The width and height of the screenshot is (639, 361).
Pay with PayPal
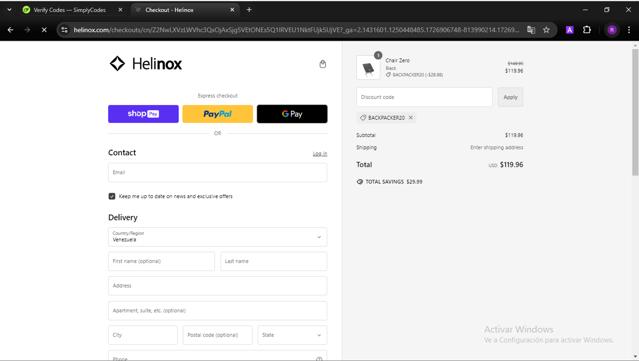(218, 114)
